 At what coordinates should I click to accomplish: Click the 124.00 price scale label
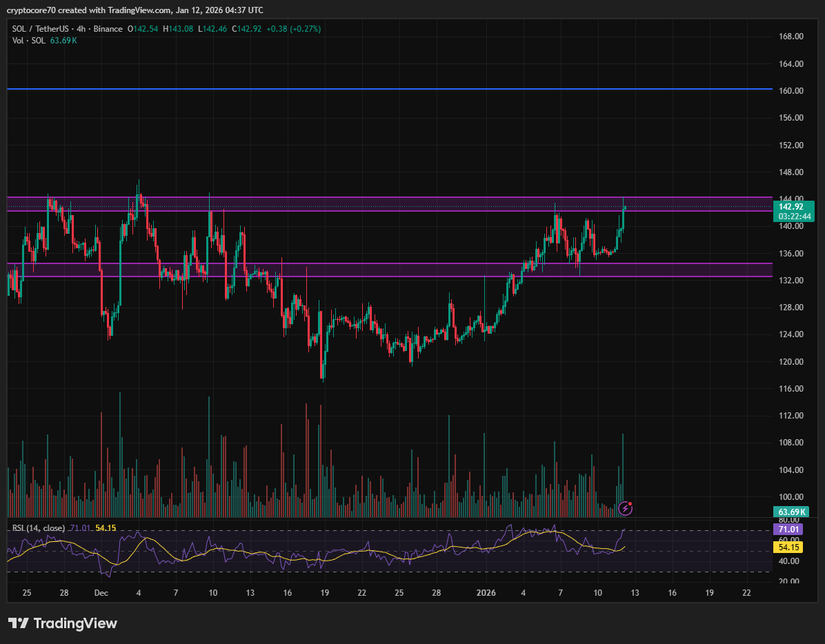click(791, 334)
